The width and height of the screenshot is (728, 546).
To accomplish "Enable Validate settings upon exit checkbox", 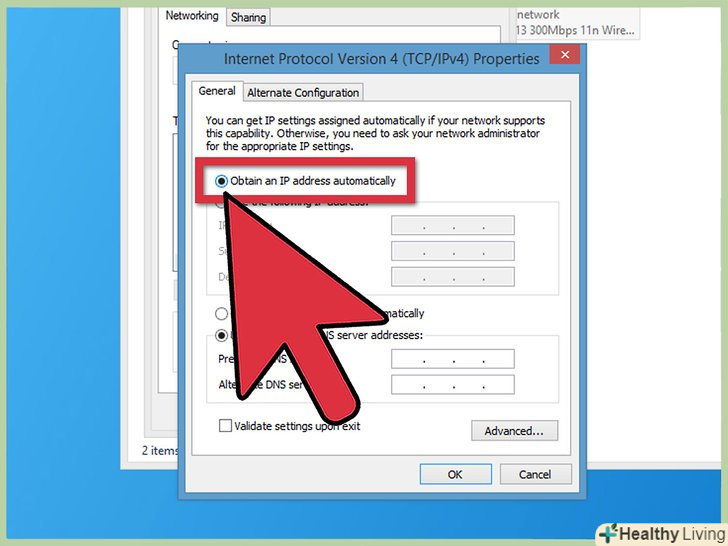I will (x=225, y=425).
